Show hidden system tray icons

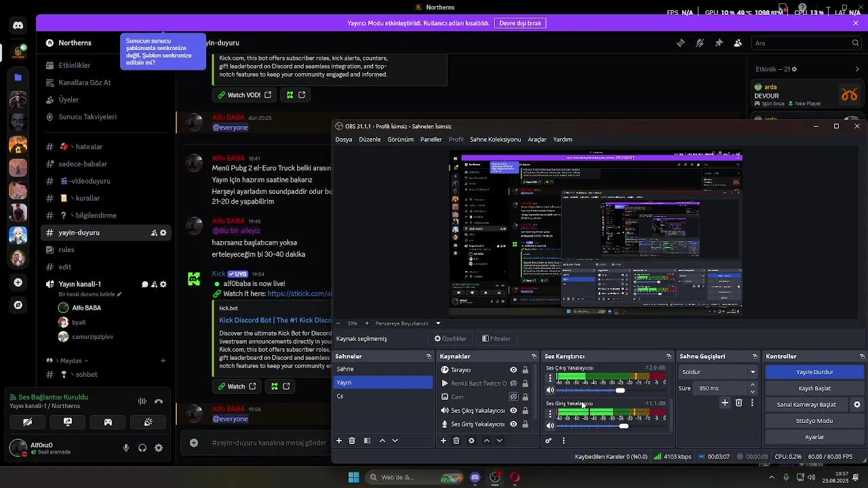pyautogui.click(x=771, y=477)
